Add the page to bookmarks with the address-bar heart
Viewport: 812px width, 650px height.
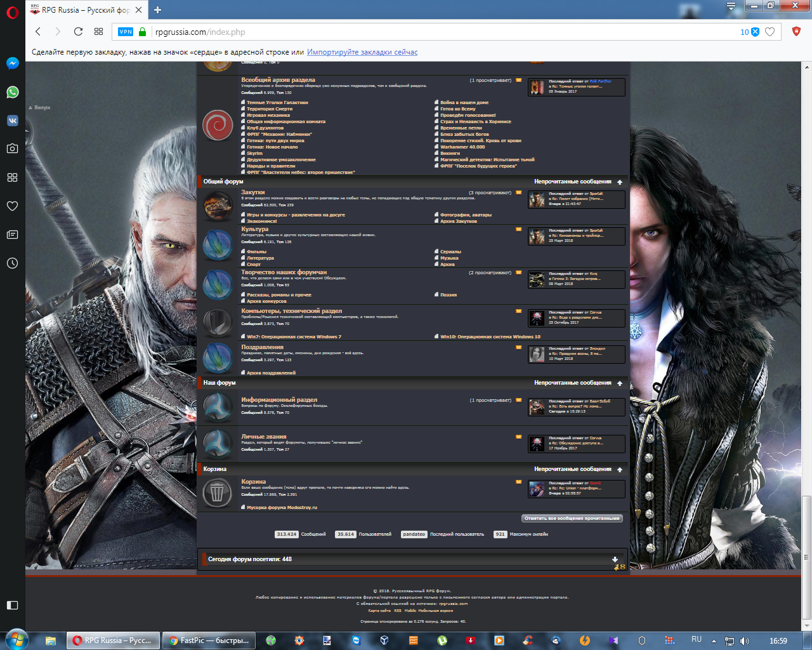pos(769,32)
